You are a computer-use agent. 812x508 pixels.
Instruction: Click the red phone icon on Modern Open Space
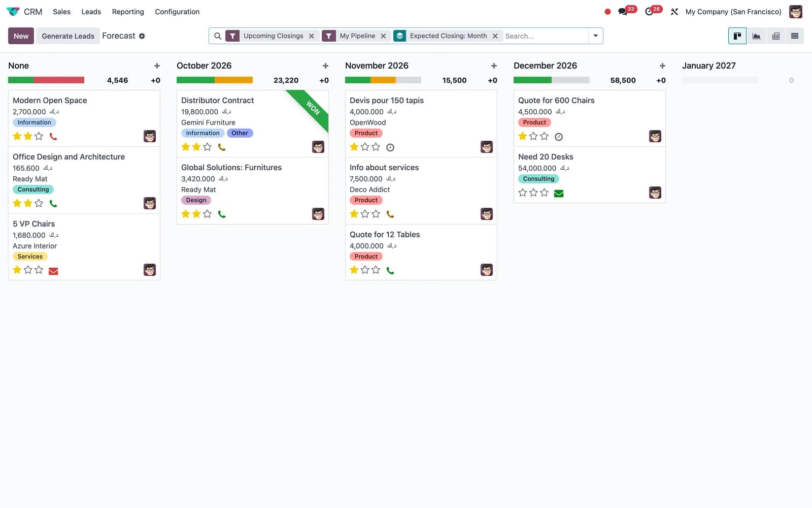point(53,136)
